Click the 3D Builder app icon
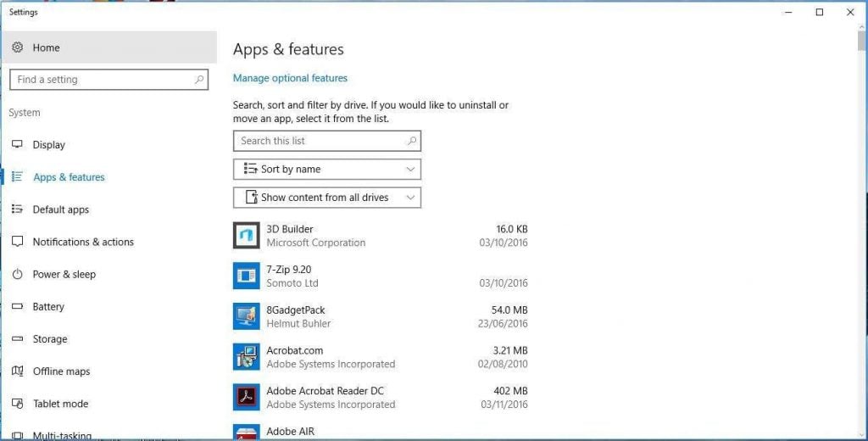Image resolution: width=868 pixels, height=441 pixels. [247, 236]
